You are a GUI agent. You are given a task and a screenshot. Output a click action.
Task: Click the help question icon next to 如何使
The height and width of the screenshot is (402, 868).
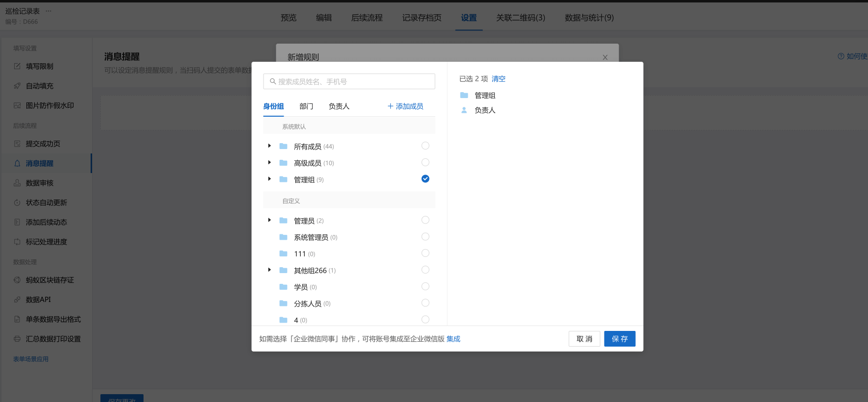coord(841,56)
